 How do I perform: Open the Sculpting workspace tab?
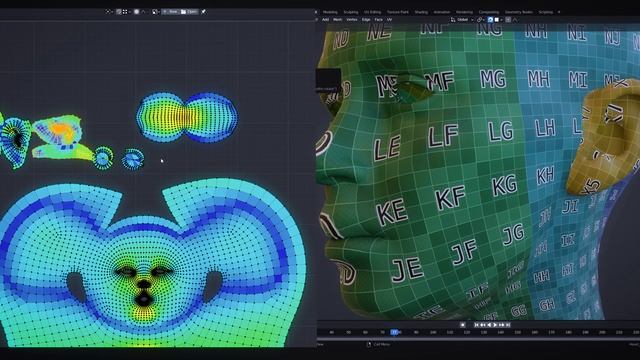[x=350, y=12]
